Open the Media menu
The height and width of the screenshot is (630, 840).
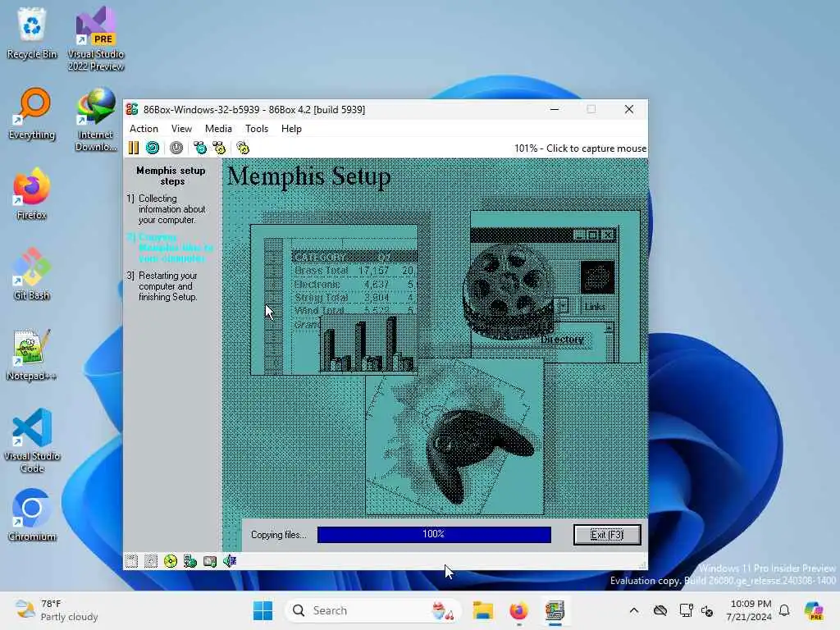point(218,129)
